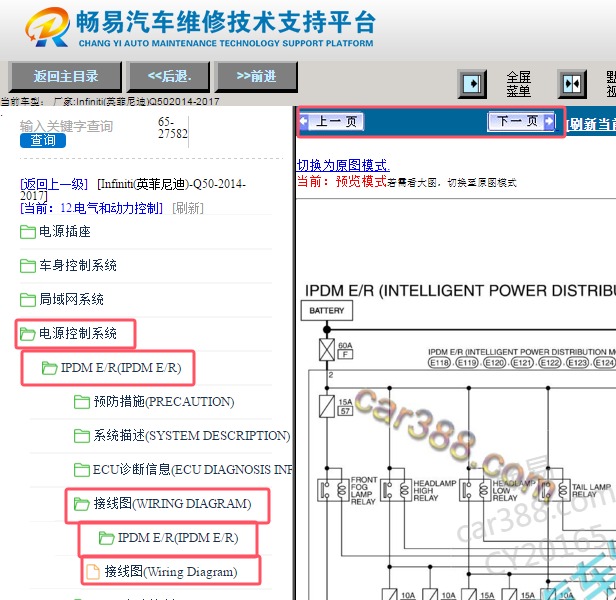Click the ECU诊断信息 folder icon
The height and width of the screenshot is (600, 616).
click(82, 470)
